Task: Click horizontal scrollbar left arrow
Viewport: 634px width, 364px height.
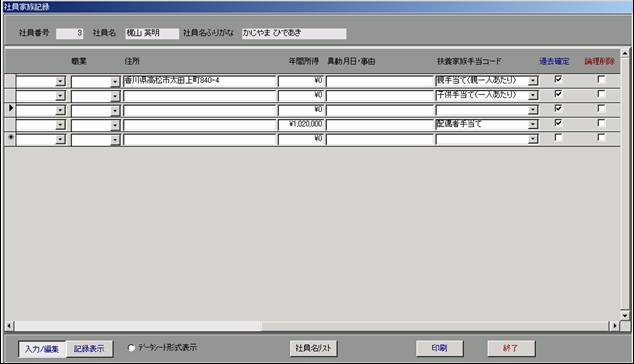Action: pos(9,326)
